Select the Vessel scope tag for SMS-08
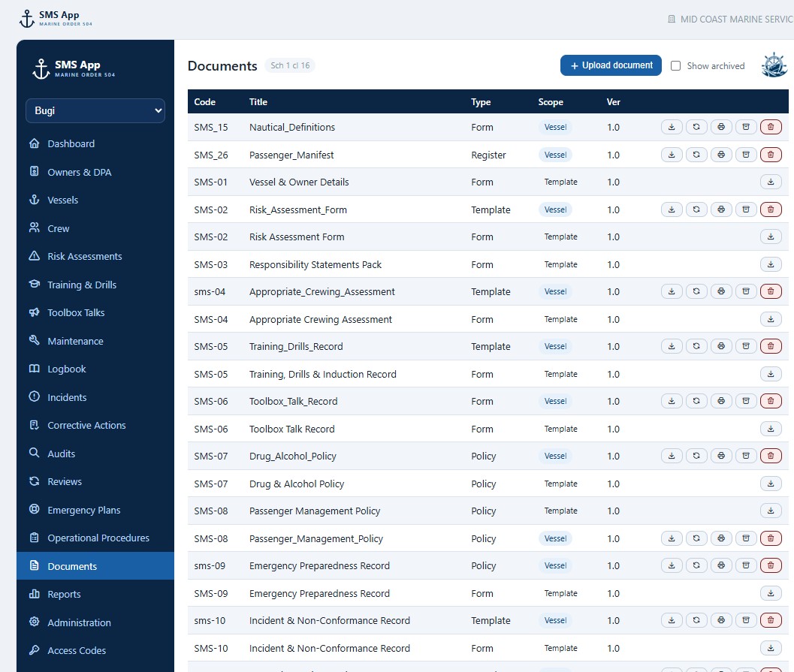794x672 pixels. (555, 538)
